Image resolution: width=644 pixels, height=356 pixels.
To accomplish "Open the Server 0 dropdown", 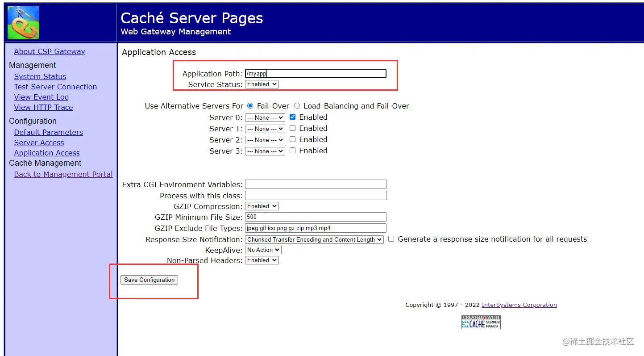I will pos(265,117).
